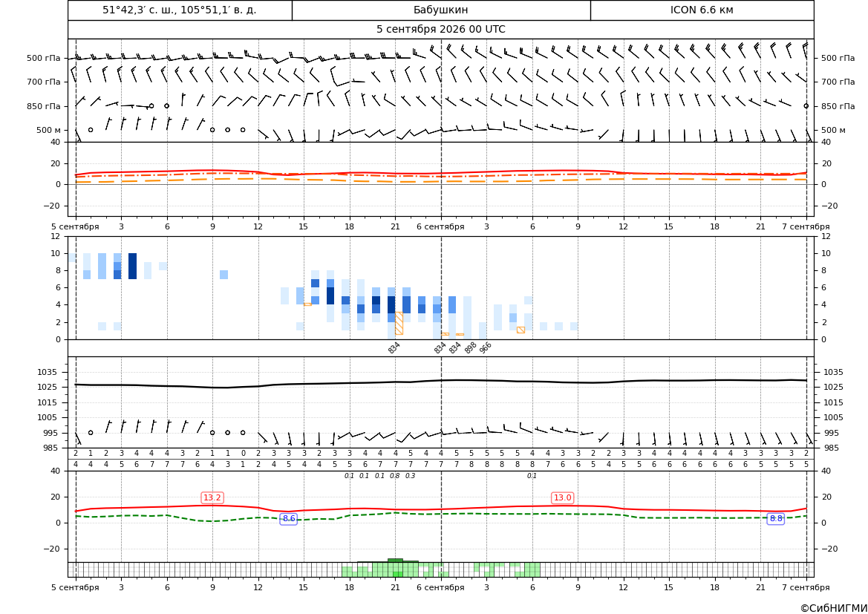Screen dimensions: 868x614
Task: Click the 898 cloud base label
Action: tap(471, 347)
